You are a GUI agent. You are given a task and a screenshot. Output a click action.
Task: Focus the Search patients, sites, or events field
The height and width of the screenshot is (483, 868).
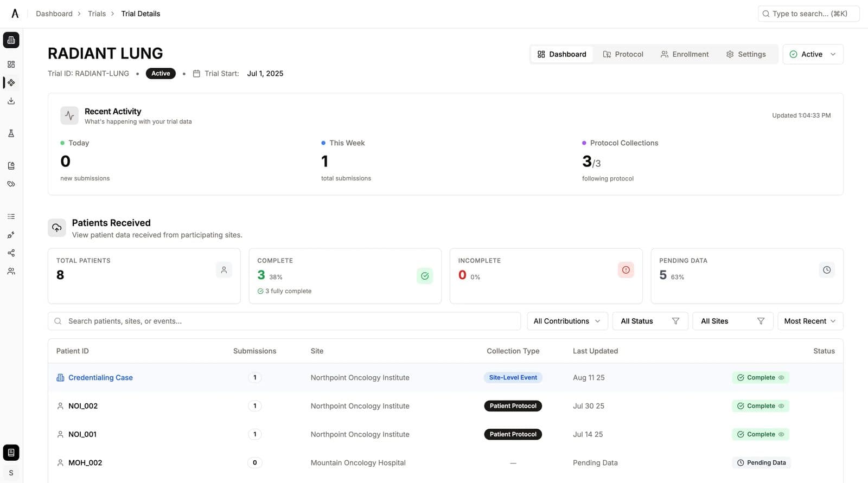coord(284,321)
